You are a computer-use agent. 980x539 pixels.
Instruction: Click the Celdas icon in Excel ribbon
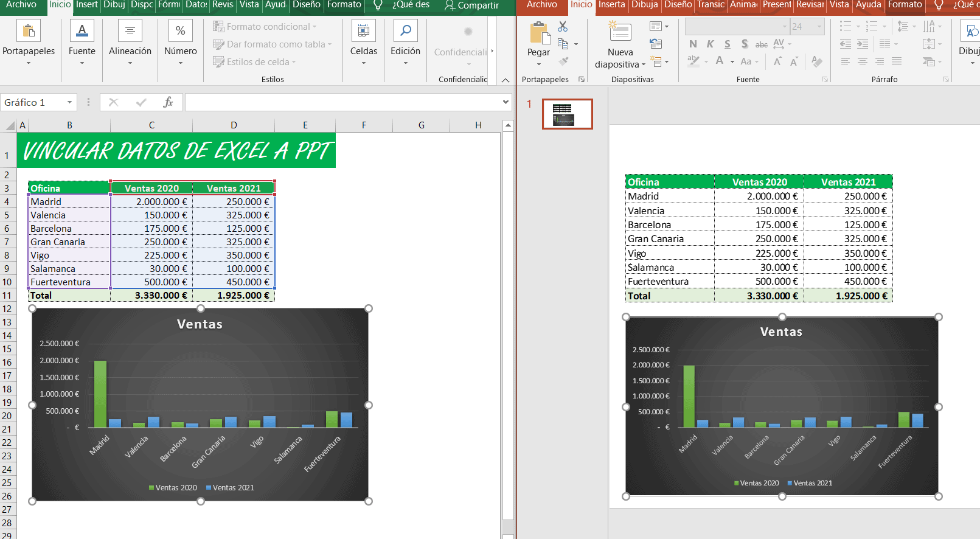coord(364,30)
